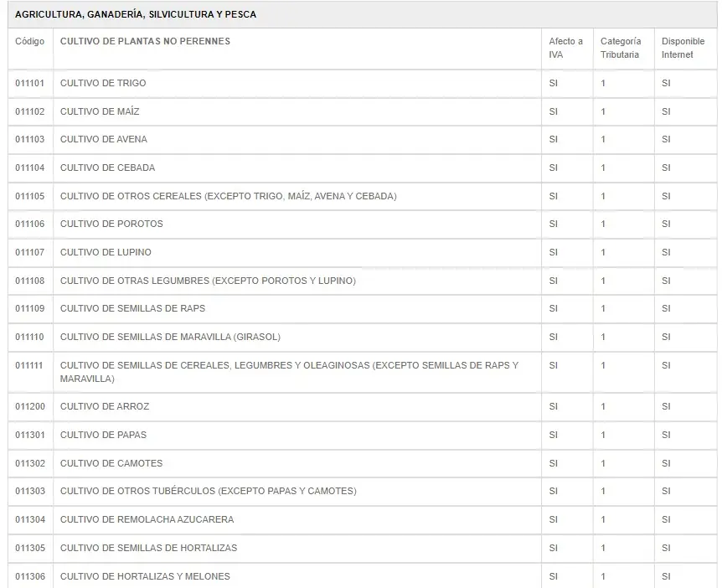Click Disponible Internet value for CULTIVO DE AVENA
The image size is (722, 588).
point(666,140)
